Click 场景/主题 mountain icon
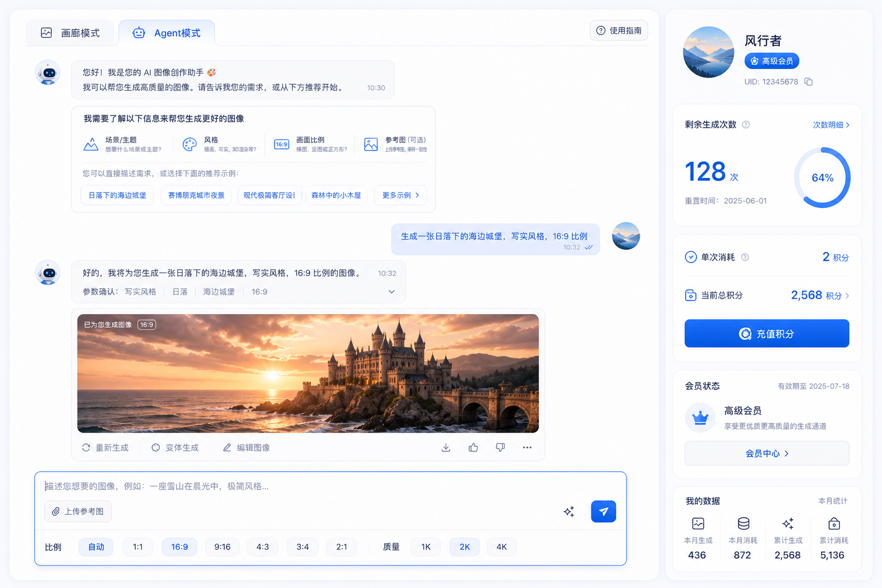 point(91,144)
